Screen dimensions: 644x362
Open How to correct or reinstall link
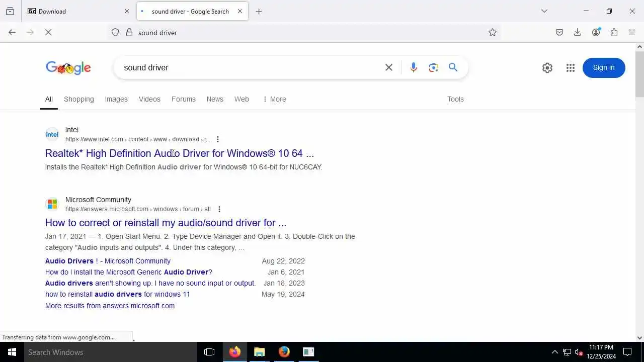click(166, 223)
